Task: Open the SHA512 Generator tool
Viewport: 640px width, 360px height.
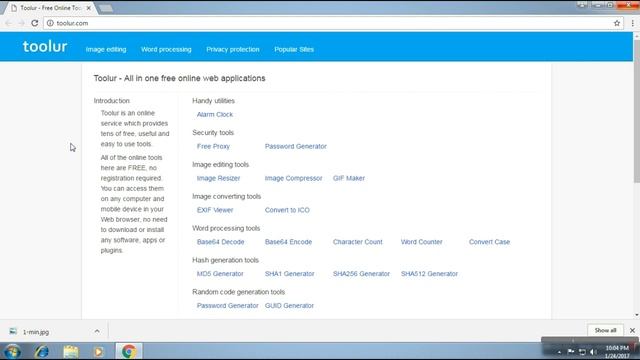Action: 429,274
